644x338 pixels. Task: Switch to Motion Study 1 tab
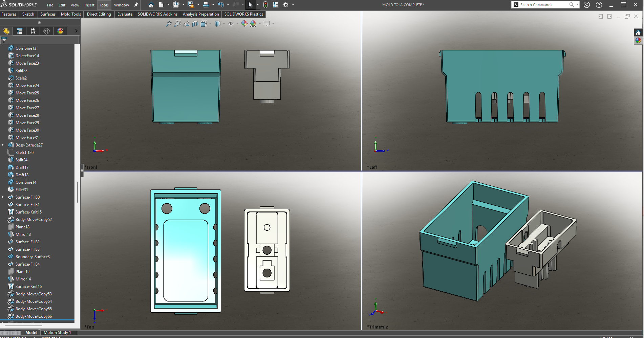pos(57,333)
